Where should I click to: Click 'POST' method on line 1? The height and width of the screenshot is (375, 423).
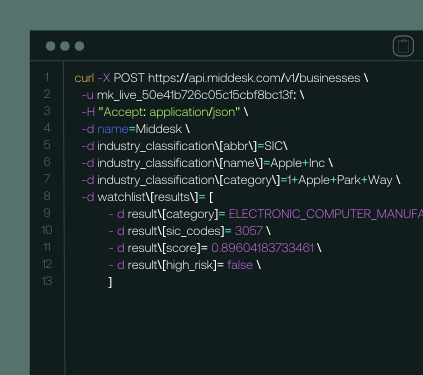[129, 78]
